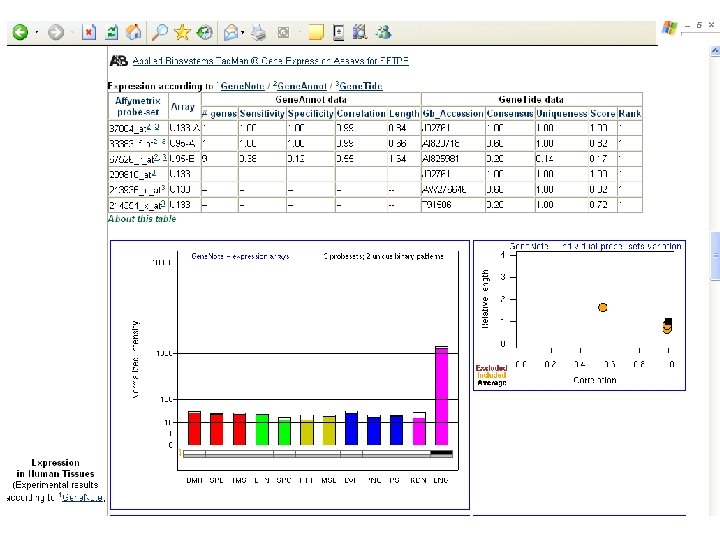
Task: Open History with the globe clock icon
Action: click(204, 32)
